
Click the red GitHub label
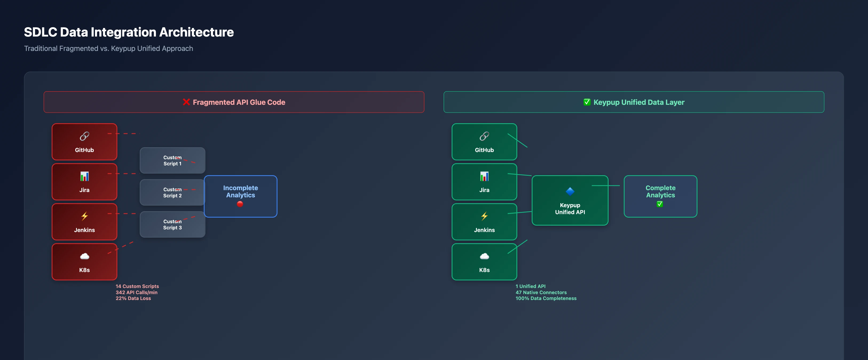(84, 150)
